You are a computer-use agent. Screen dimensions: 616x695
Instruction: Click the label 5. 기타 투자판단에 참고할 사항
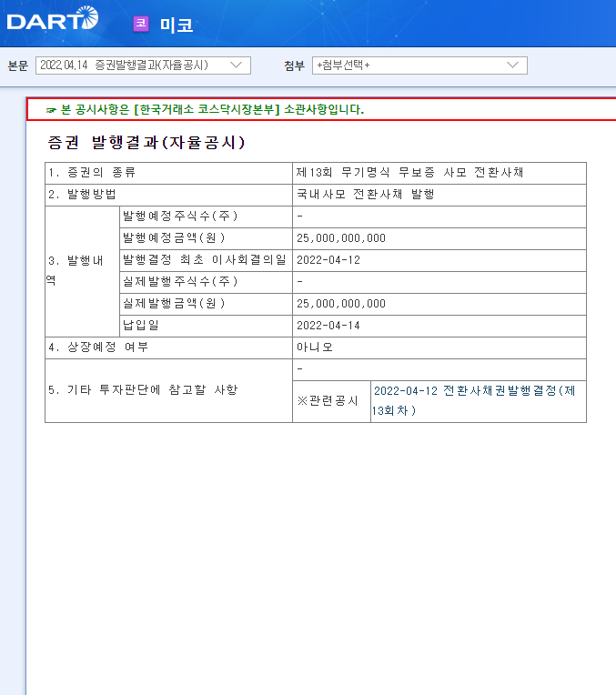[x=143, y=390]
